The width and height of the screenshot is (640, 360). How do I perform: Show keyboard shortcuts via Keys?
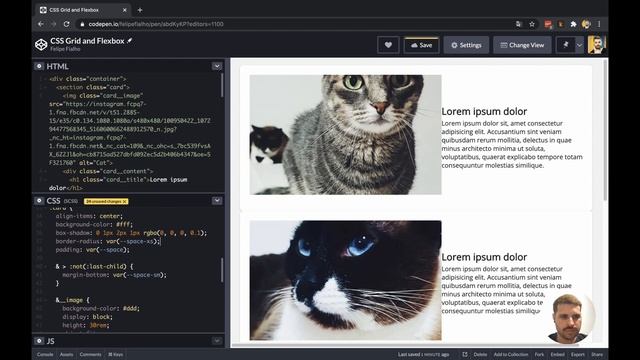point(116,354)
